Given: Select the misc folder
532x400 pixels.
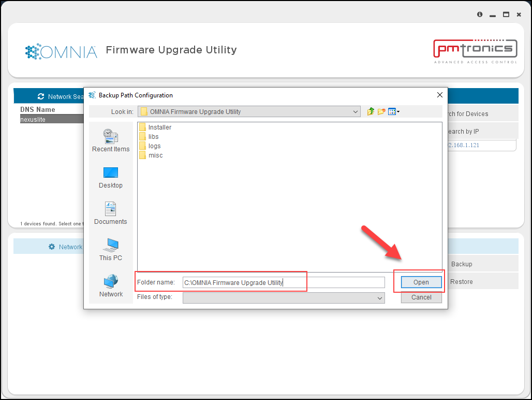Looking at the screenshot, I should [x=151, y=155].
